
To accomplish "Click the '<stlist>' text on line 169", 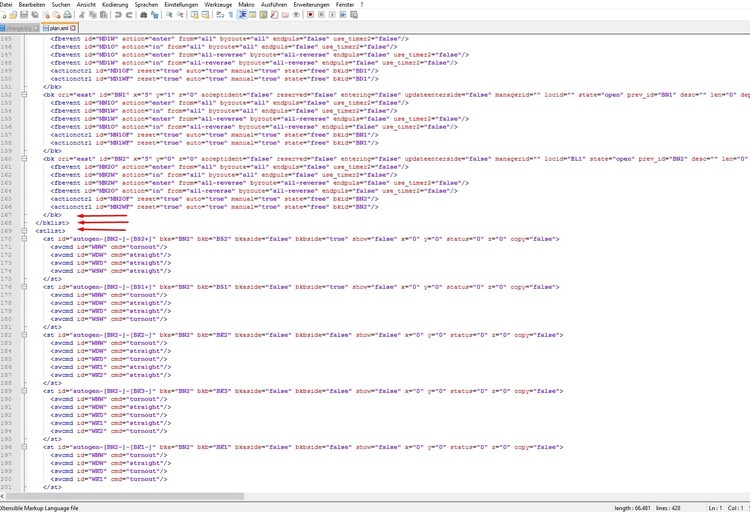I will [50, 231].
